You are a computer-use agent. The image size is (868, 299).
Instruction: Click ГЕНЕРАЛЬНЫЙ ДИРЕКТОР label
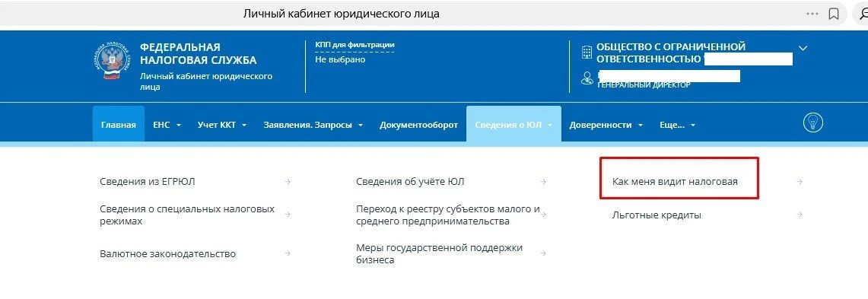click(644, 85)
